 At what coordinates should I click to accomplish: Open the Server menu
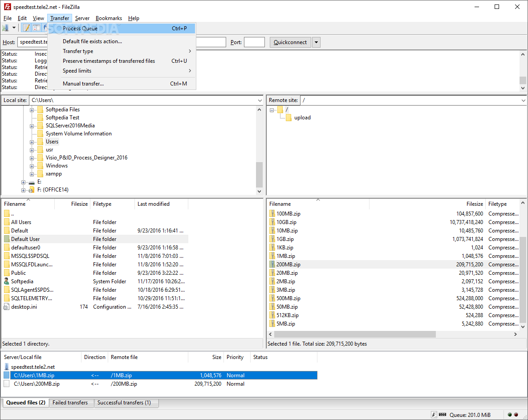click(x=82, y=18)
